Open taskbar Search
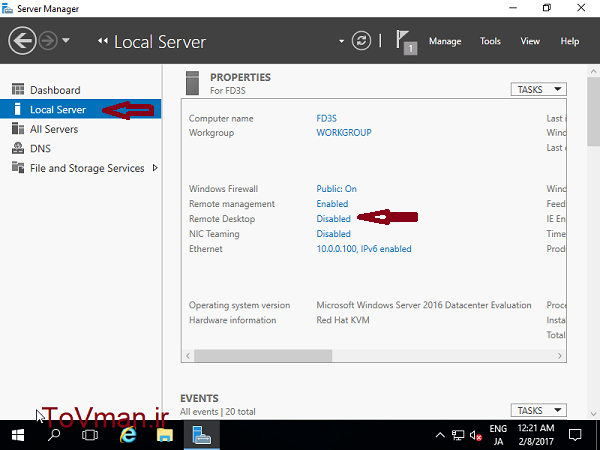600x450 pixels. [54, 435]
